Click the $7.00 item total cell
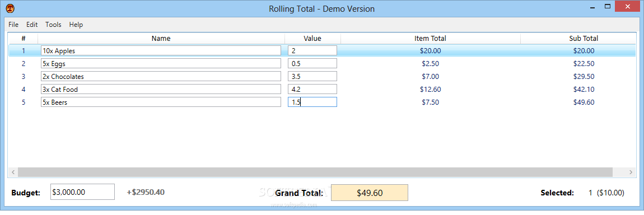The image size is (644, 215). [431, 76]
